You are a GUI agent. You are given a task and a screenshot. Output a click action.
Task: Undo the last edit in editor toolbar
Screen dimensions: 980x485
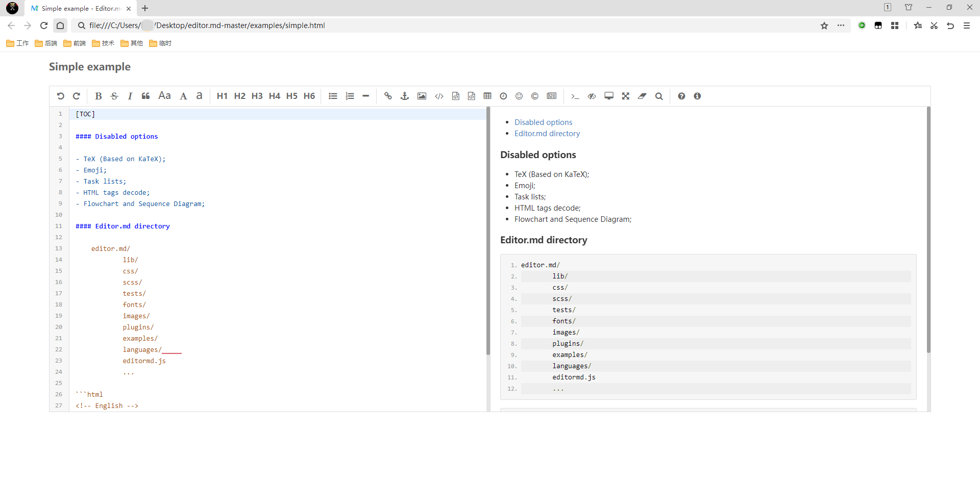point(60,96)
